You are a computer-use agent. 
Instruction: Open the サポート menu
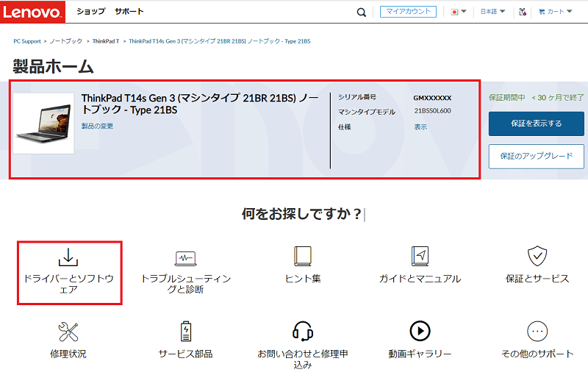(129, 11)
